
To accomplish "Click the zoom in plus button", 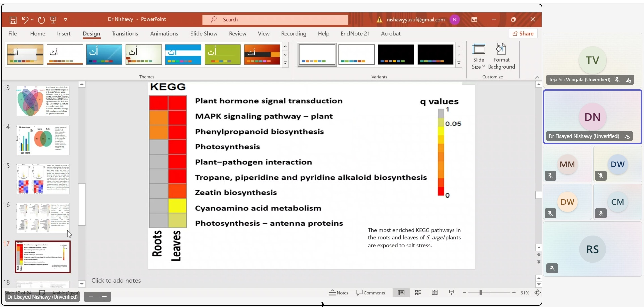I will tap(514, 293).
